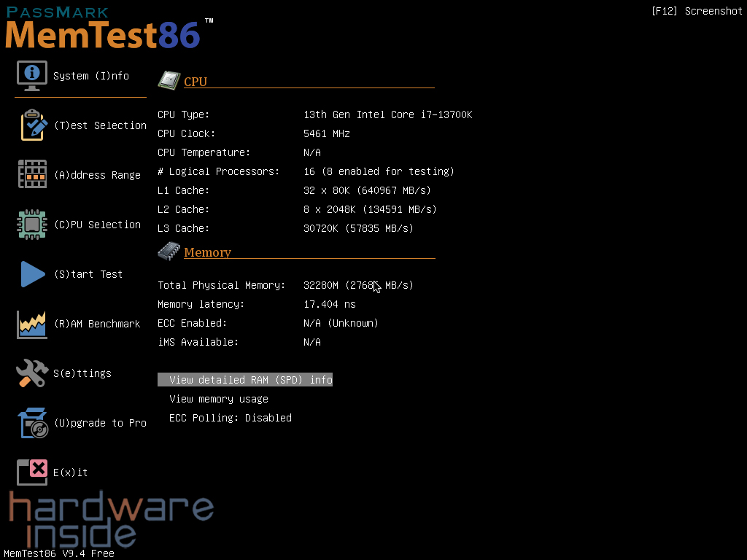Click the Exit window icon

point(32,472)
